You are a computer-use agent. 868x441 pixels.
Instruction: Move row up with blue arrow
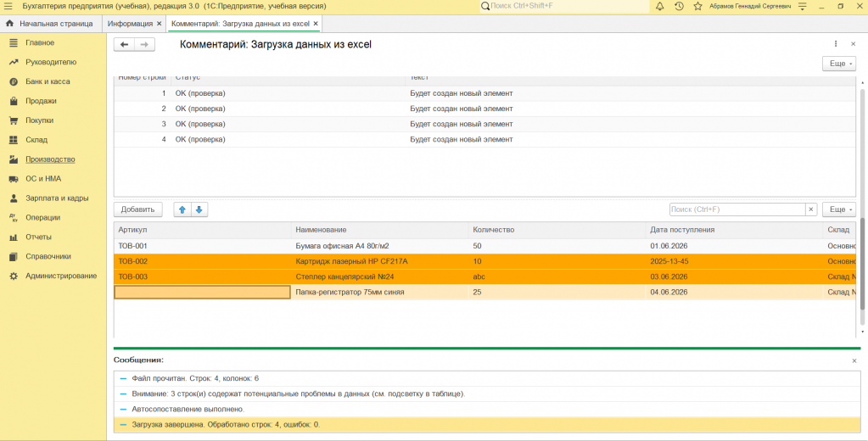(x=182, y=209)
